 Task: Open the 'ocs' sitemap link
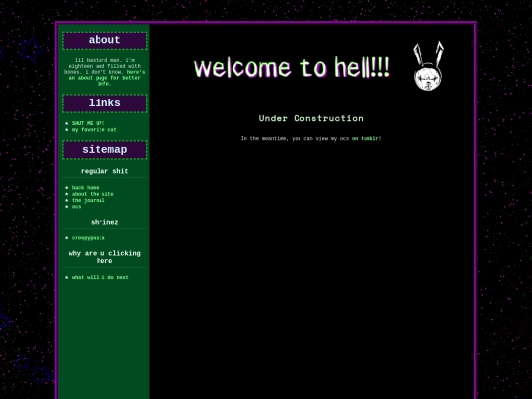tap(76, 206)
